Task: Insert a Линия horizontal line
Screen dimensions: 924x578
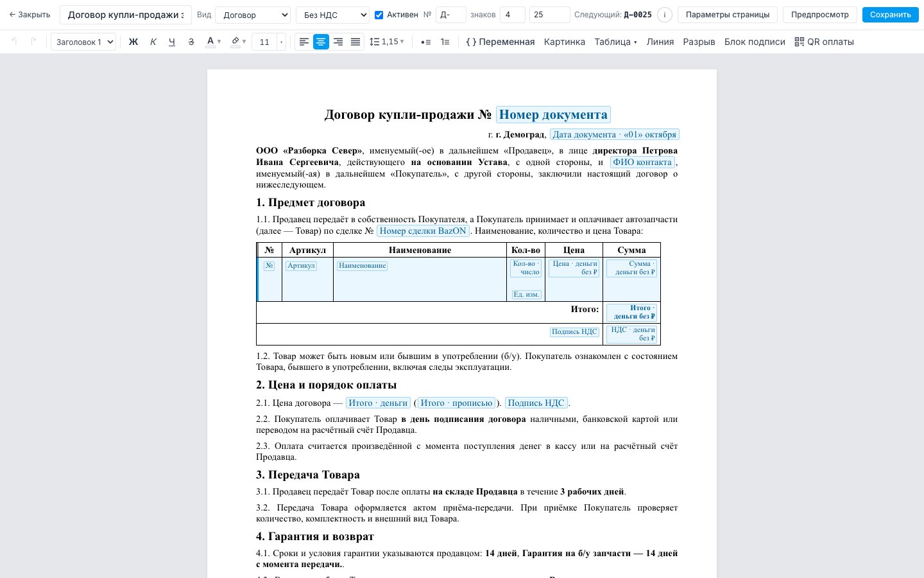Action: tap(660, 42)
